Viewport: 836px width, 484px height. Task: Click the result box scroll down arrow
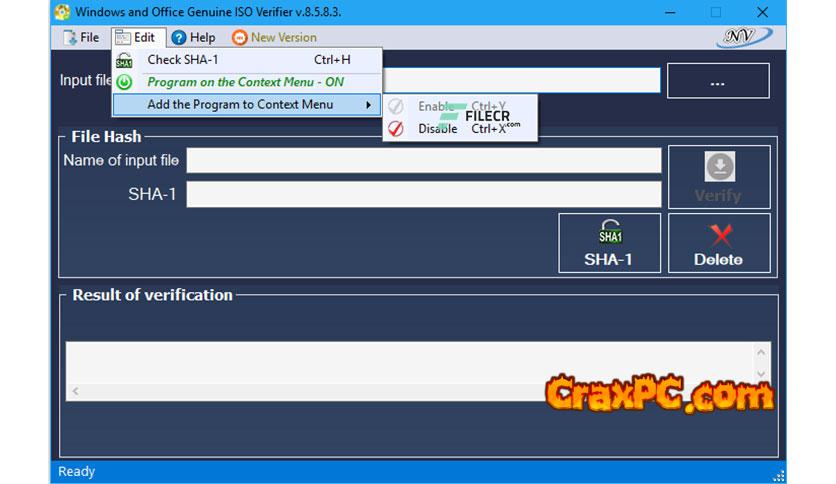tap(761, 374)
